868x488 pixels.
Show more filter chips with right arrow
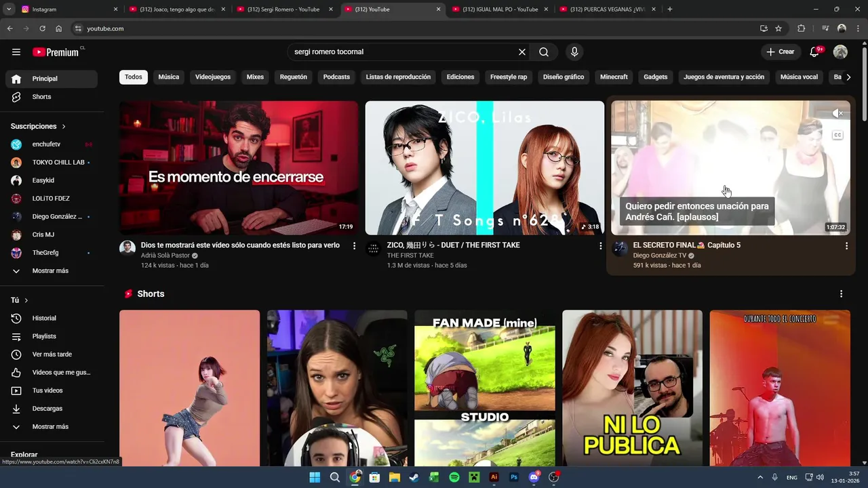pyautogui.click(x=848, y=77)
